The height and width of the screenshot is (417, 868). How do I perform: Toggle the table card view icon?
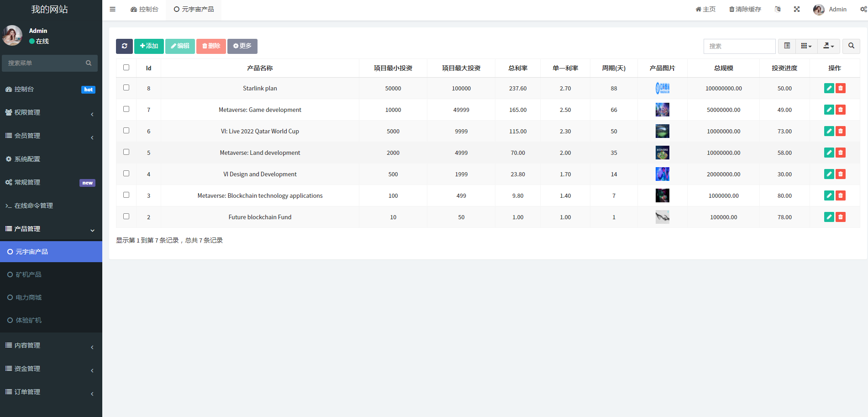click(787, 46)
